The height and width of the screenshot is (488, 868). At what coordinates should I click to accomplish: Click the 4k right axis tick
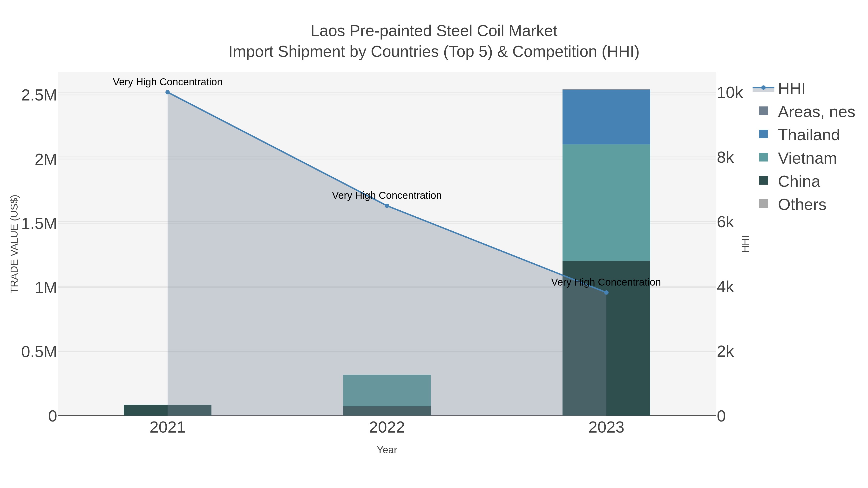pyautogui.click(x=726, y=287)
